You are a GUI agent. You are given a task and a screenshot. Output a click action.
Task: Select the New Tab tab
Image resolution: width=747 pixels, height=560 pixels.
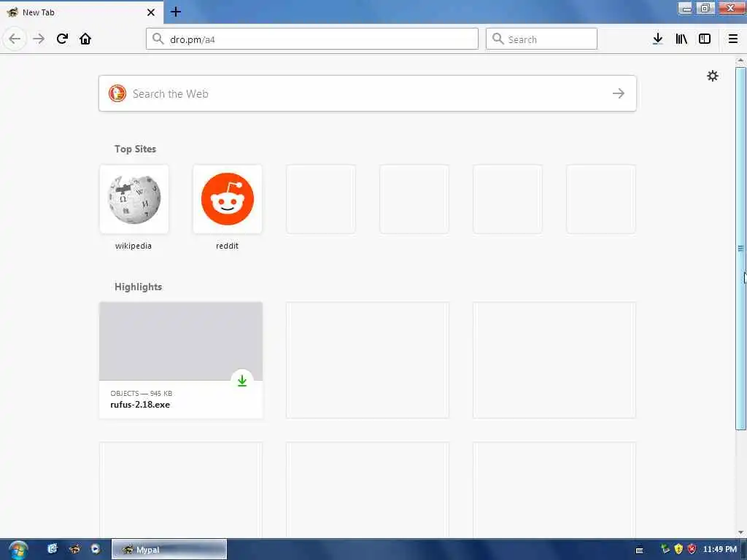point(82,12)
